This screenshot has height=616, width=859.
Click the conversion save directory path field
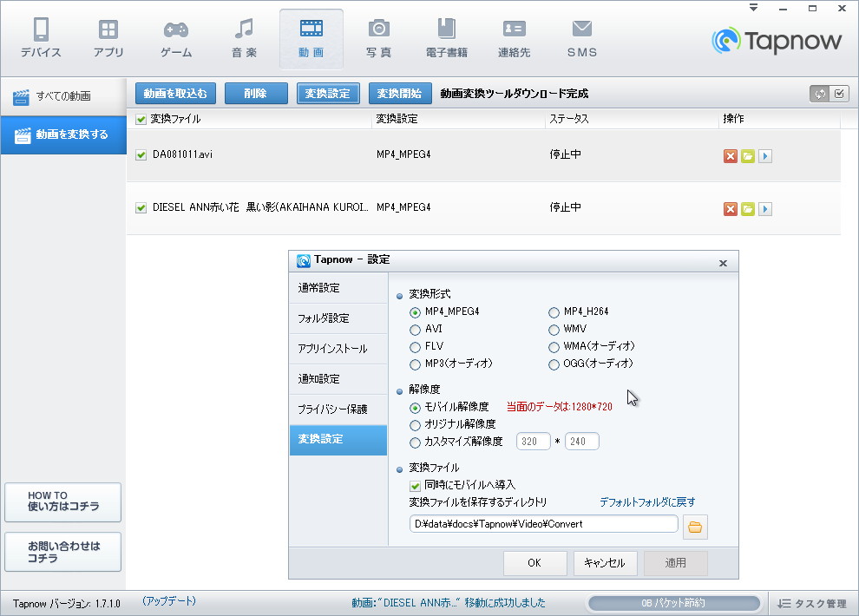[542, 524]
